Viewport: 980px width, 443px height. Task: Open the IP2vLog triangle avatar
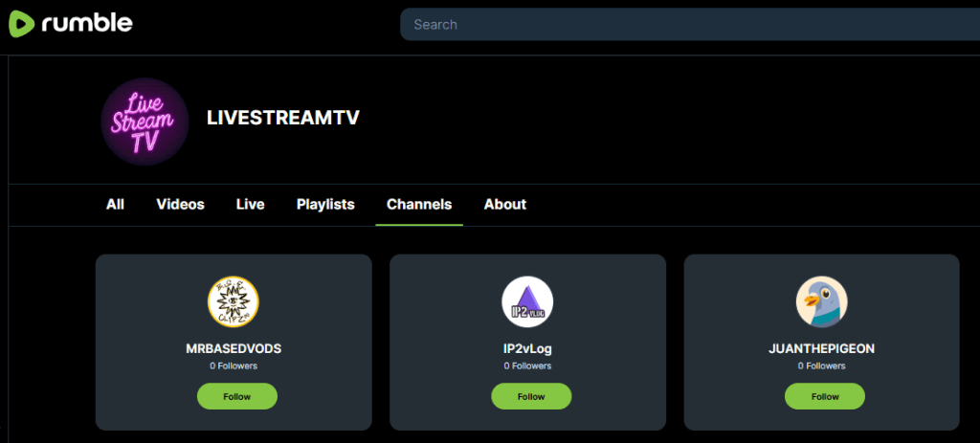click(x=527, y=302)
